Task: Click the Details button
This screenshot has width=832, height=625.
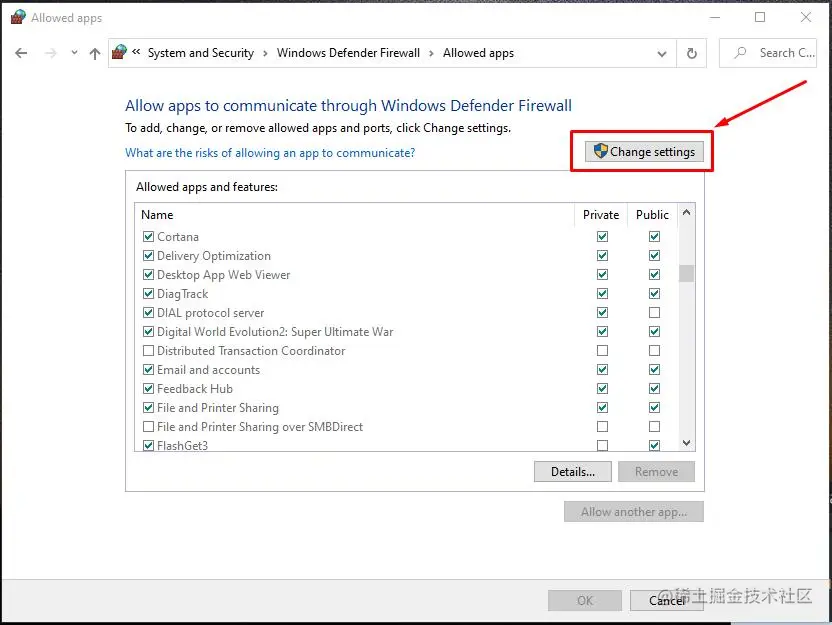Action: 573,472
